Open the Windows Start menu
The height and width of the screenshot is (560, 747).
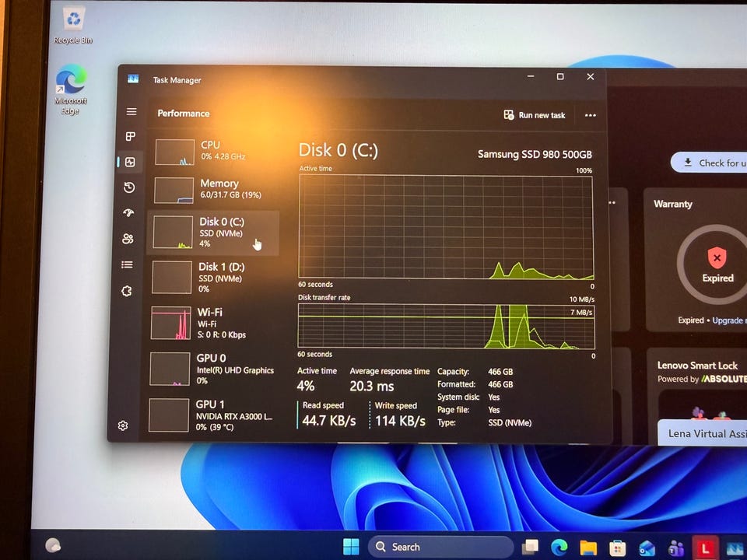(x=351, y=546)
